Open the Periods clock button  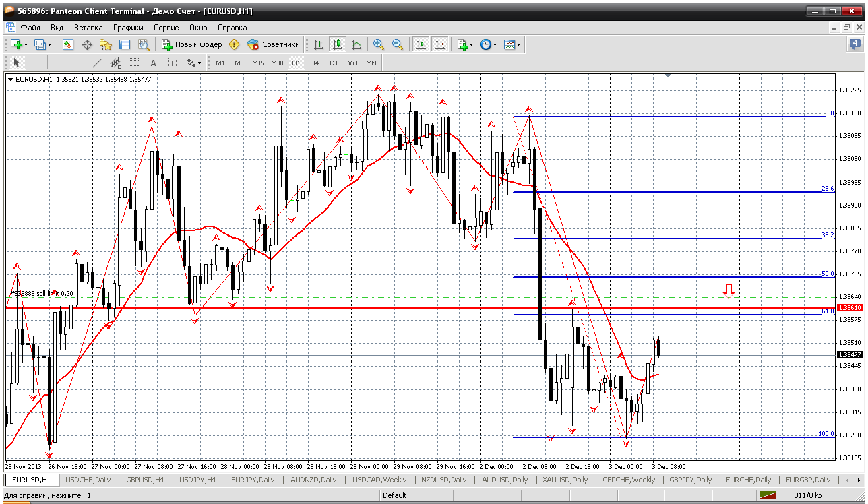point(485,44)
